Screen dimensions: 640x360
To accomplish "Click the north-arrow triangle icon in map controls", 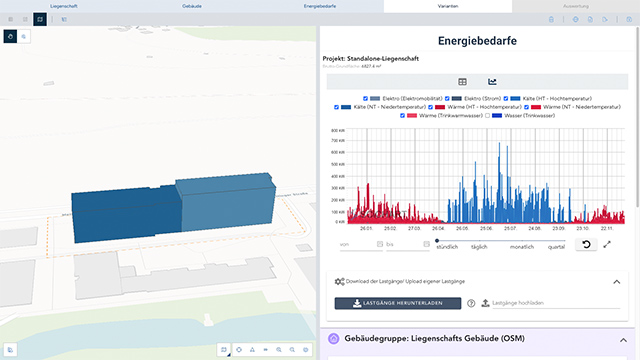I will point(252,350).
